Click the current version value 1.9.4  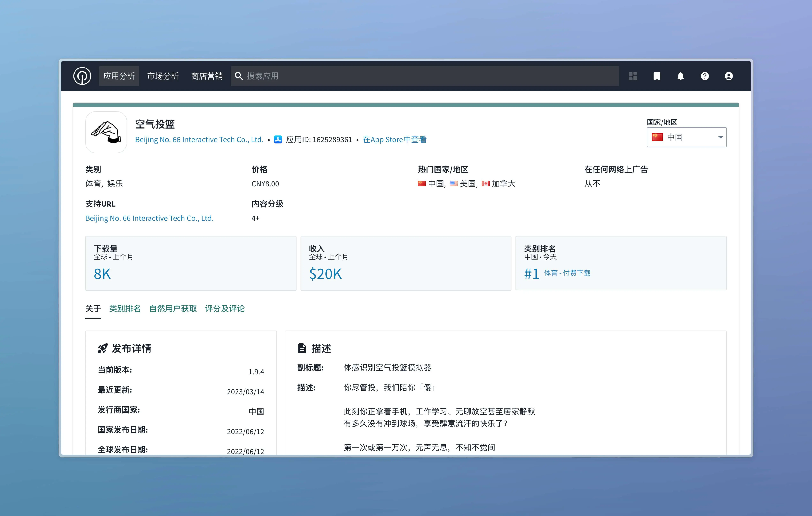click(256, 372)
